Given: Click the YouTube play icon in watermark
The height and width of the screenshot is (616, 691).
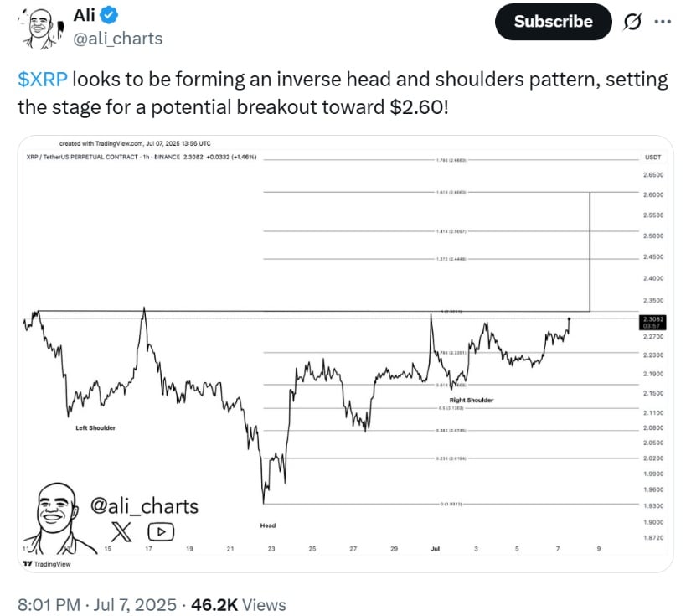Looking at the screenshot, I should coord(161,532).
